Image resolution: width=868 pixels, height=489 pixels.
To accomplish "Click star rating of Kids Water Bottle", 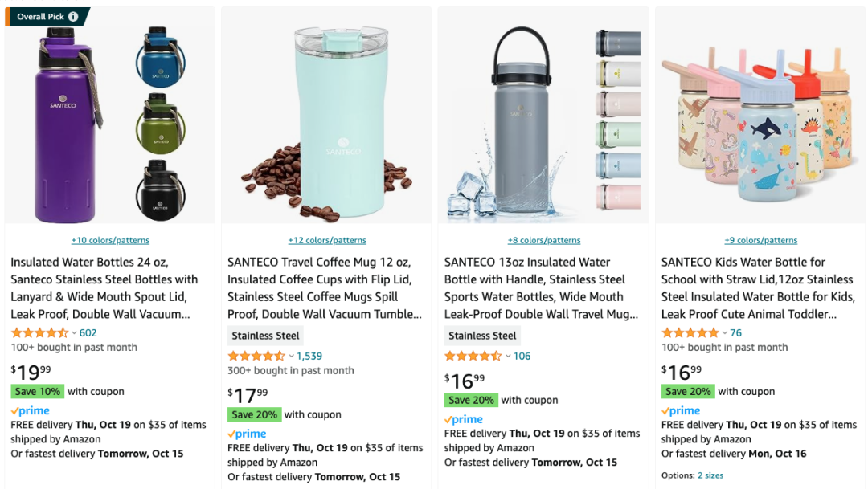I will pos(690,333).
